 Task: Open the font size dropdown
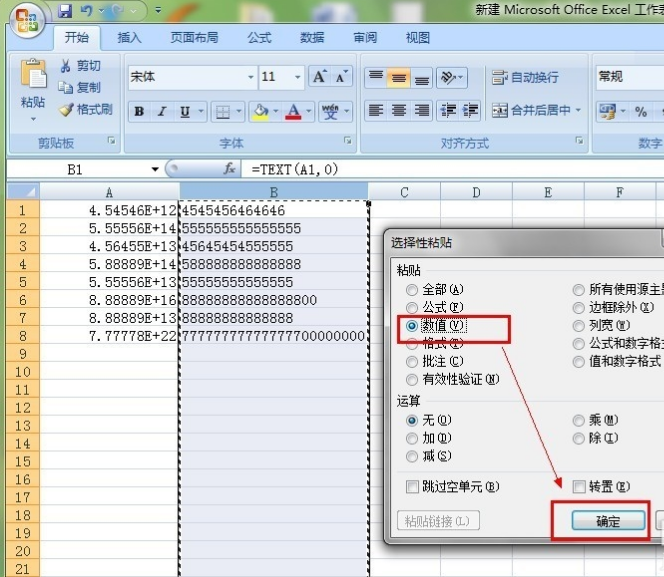tap(297, 77)
